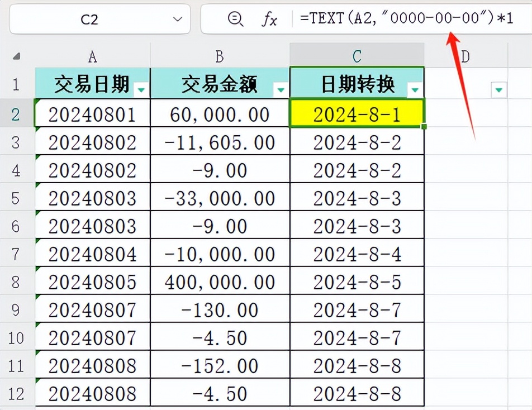The image size is (532, 410).
Task: Open filter dropdown for 交易日期 column
Action: [141, 90]
